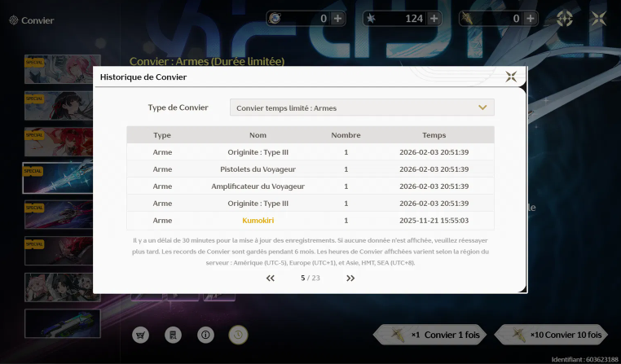
Task: Click the weapon ticket currency icon
Action: (467, 18)
